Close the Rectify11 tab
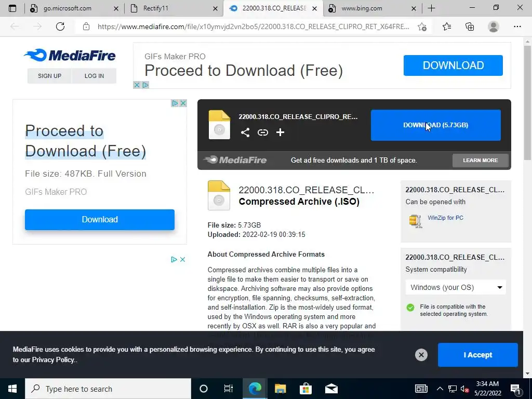 (215, 8)
